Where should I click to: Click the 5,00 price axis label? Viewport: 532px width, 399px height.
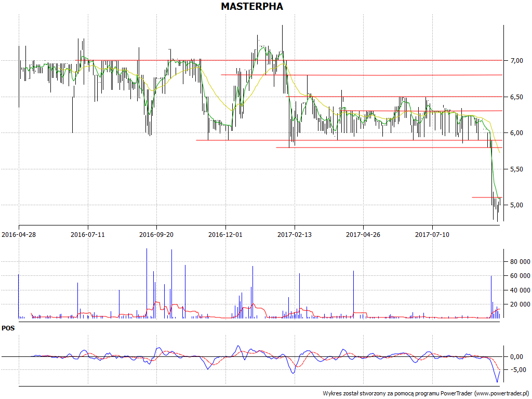(517, 205)
